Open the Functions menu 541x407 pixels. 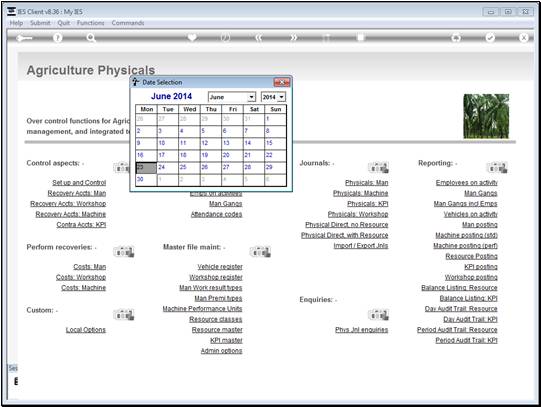90,23
